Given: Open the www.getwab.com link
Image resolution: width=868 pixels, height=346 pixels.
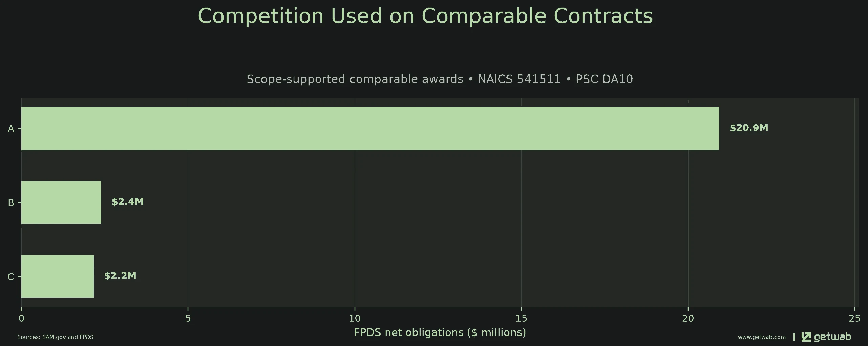Looking at the screenshot, I should 762,337.
